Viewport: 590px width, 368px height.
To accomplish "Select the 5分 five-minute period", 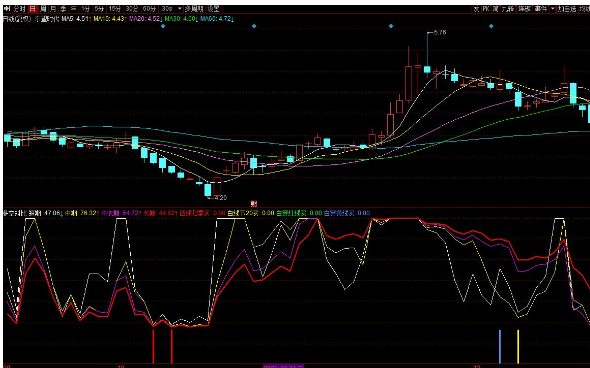I will coord(99,9).
